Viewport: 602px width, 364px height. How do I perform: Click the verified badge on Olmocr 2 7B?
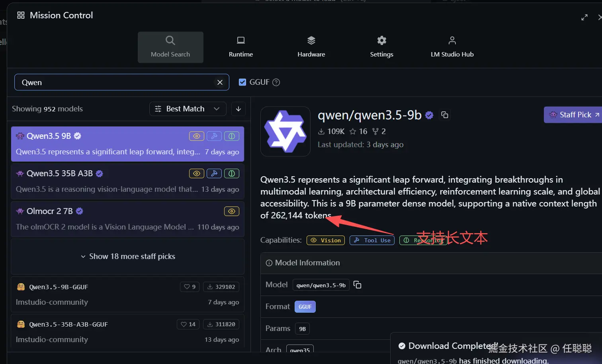tap(80, 211)
